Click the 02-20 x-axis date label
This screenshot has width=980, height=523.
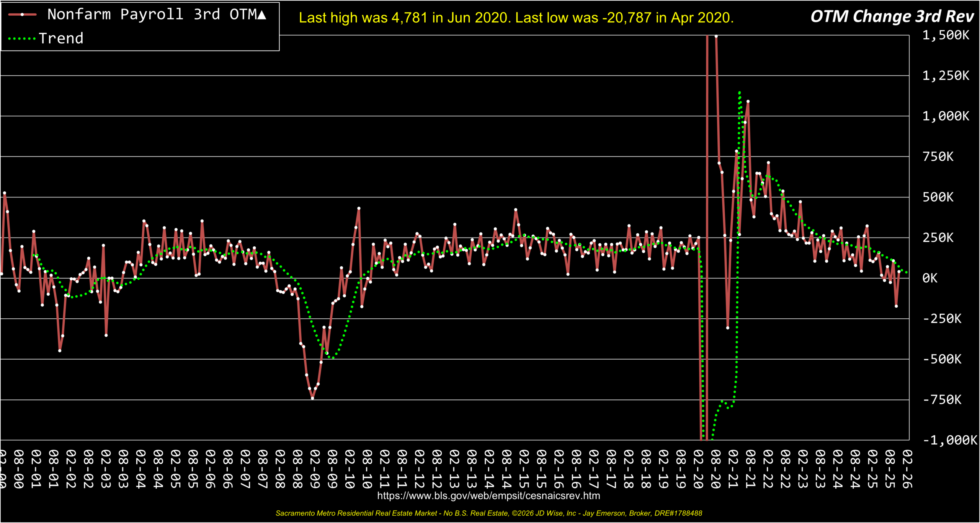coord(698,469)
